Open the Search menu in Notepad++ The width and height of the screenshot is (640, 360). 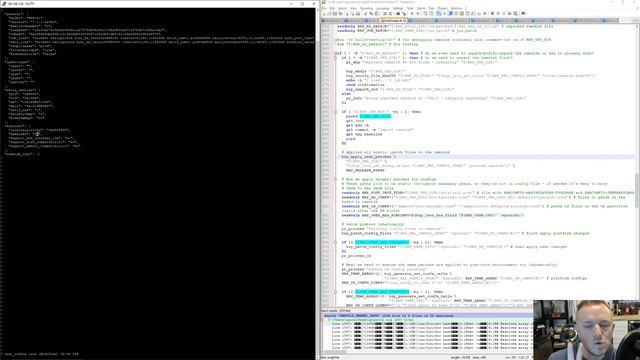tap(342, 8)
